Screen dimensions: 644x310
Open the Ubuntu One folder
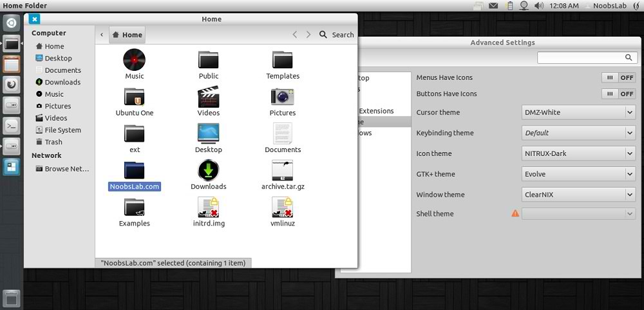135,97
